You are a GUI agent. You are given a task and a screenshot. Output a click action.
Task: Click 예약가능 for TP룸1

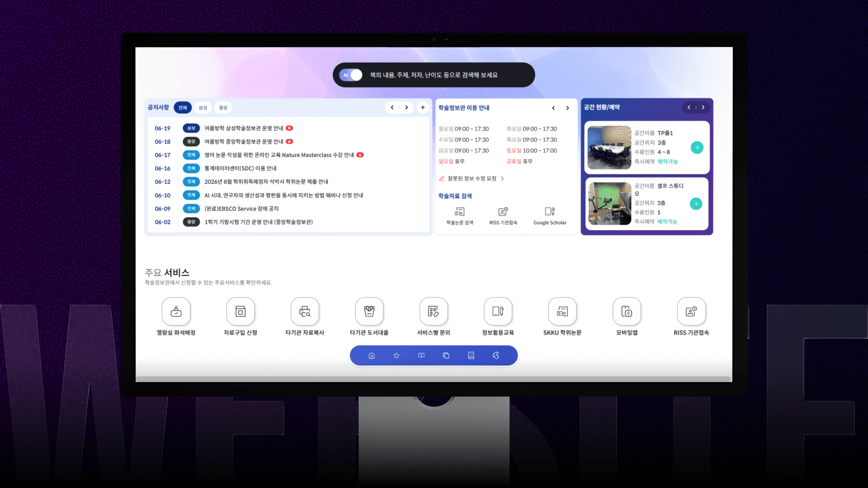pos(667,162)
